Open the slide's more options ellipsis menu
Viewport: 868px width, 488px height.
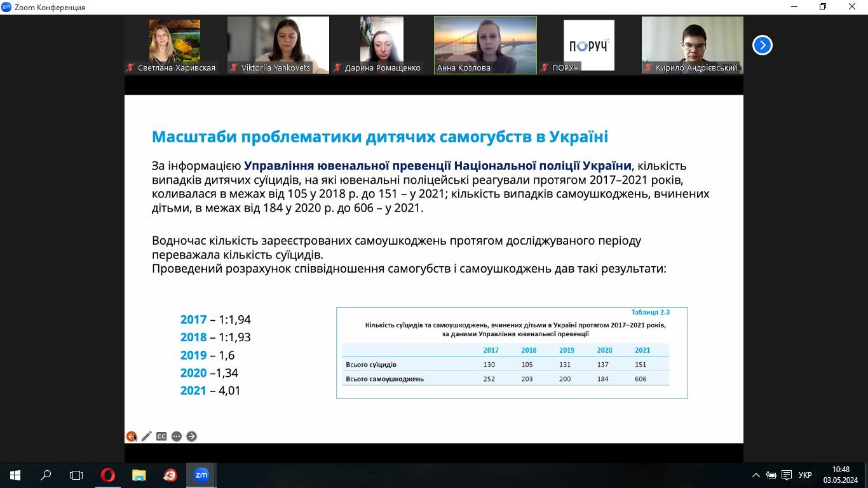pyautogui.click(x=177, y=437)
